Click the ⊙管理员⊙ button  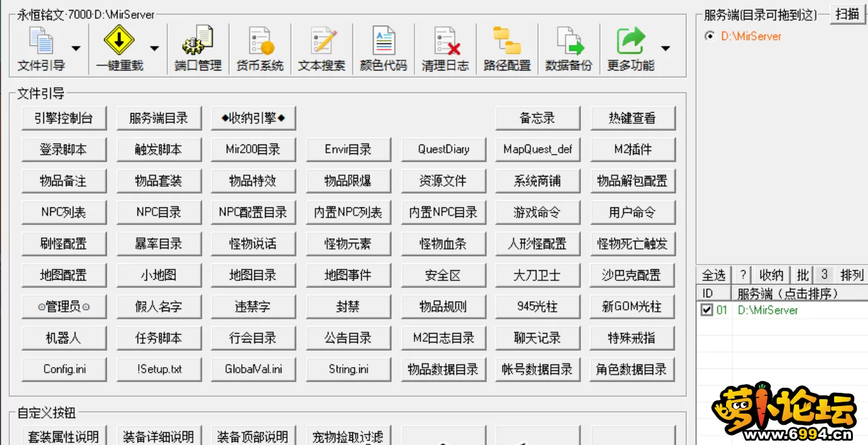coord(63,307)
